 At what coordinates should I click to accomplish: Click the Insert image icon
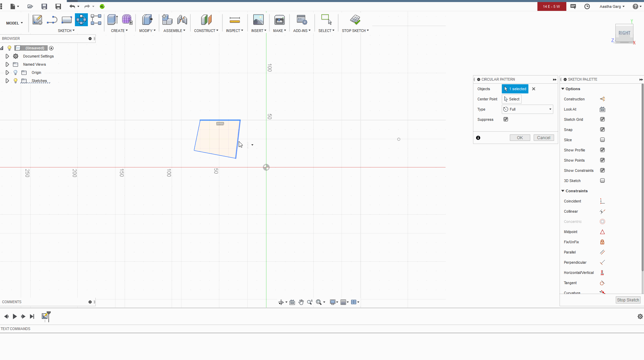pos(258,20)
